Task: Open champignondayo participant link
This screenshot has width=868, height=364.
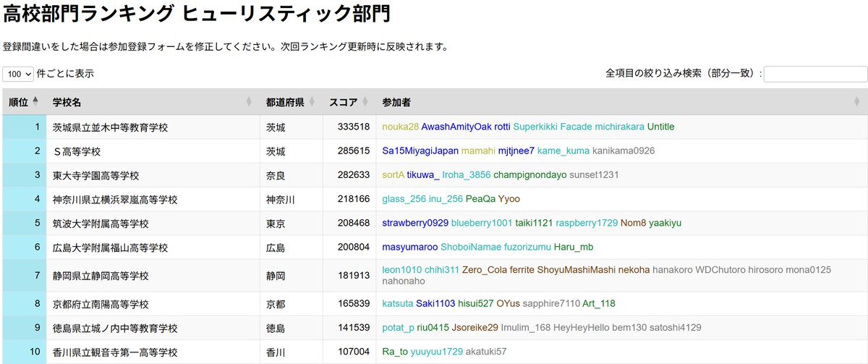Action: point(530,175)
